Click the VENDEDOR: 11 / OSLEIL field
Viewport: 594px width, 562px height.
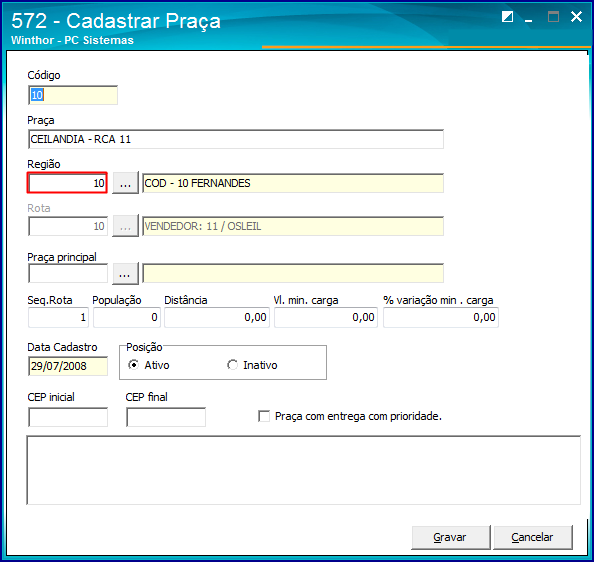tap(293, 226)
